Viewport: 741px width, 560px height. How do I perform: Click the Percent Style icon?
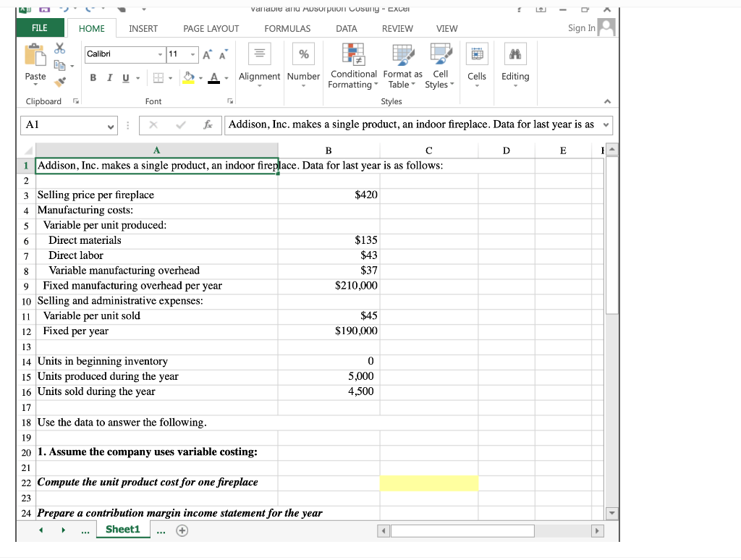tap(303, 54)
